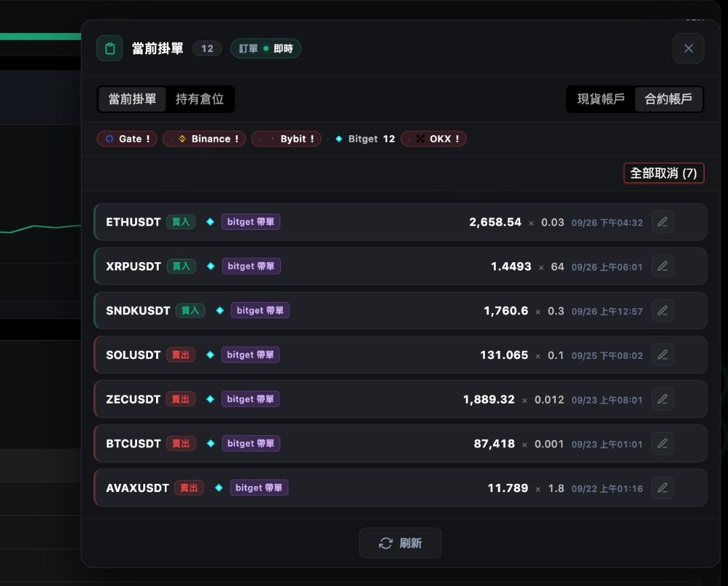Click the price 2,658.54 on ETHUSDT order
This screenshot has height=586, width=728.
pyautogui.click(x=495, y=222)
